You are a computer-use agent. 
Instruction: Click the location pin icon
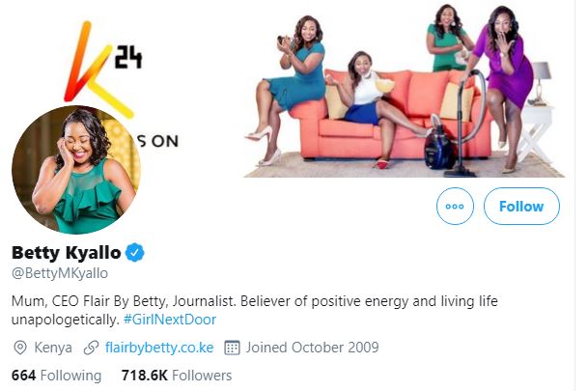point(19,347)
